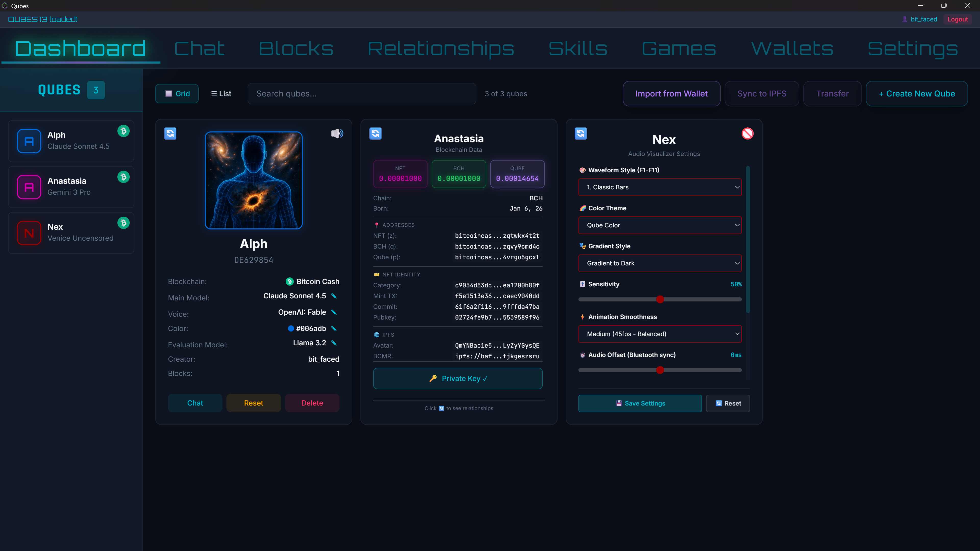Screen dimensions: 980x551
Task: Open the Skills tab
Action: [577, 48]
